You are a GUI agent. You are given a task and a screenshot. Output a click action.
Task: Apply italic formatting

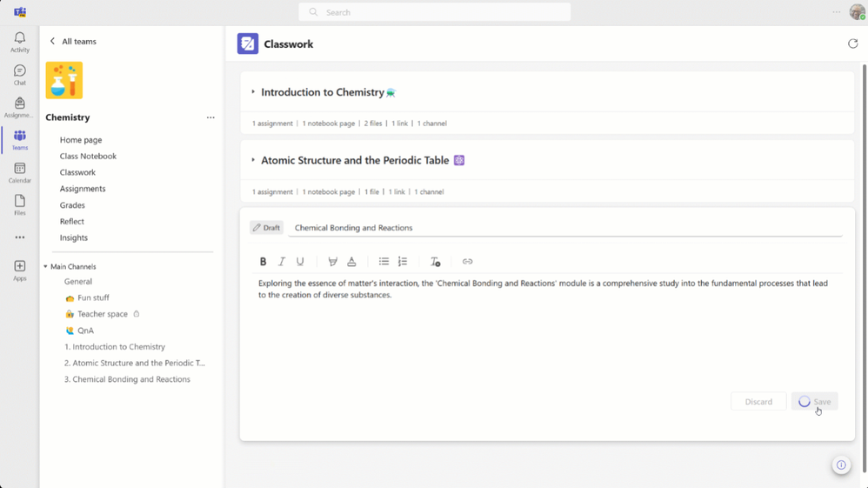[x=281, y=262]
